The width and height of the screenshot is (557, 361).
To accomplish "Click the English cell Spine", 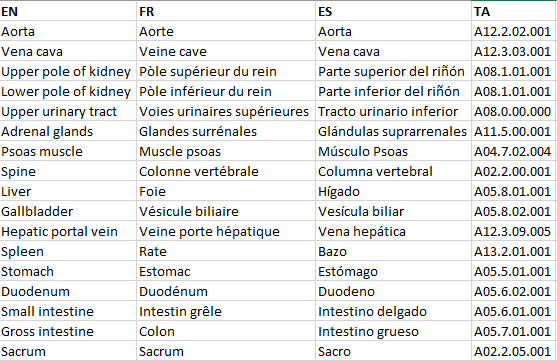I will point(68,172).
